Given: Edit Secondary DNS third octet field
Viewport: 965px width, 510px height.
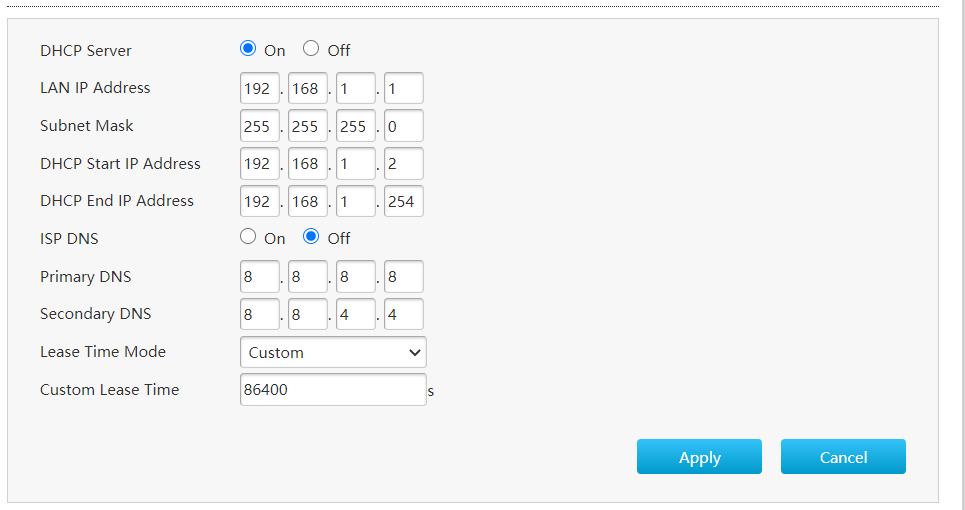Looking at the screenshot, I should coord(356,314).
